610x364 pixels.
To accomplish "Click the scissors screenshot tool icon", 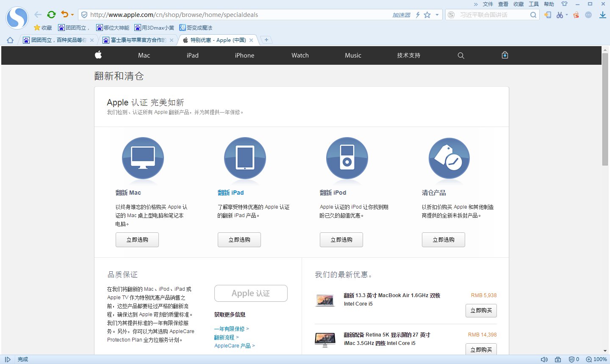I will pos(560,15).
